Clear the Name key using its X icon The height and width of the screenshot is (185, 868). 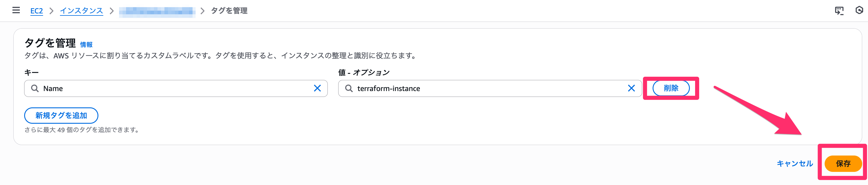[317, 88]
